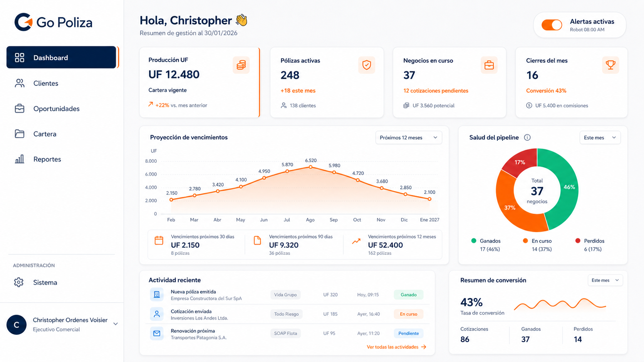Click the user avatar with letter C
Viewport: 644px width, 362px height.
tap(17, 325)
